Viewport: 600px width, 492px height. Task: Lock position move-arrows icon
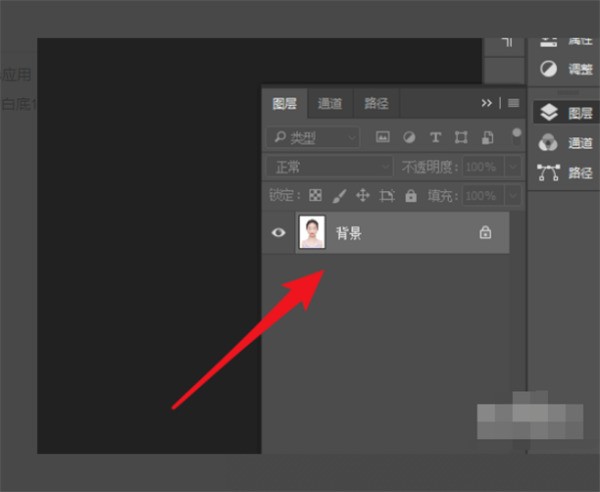[363, 195]
